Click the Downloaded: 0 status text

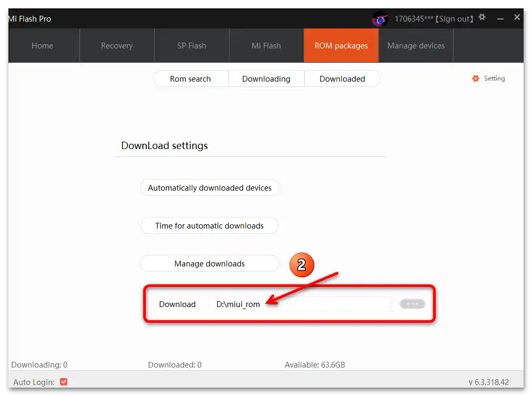(175, 365)
